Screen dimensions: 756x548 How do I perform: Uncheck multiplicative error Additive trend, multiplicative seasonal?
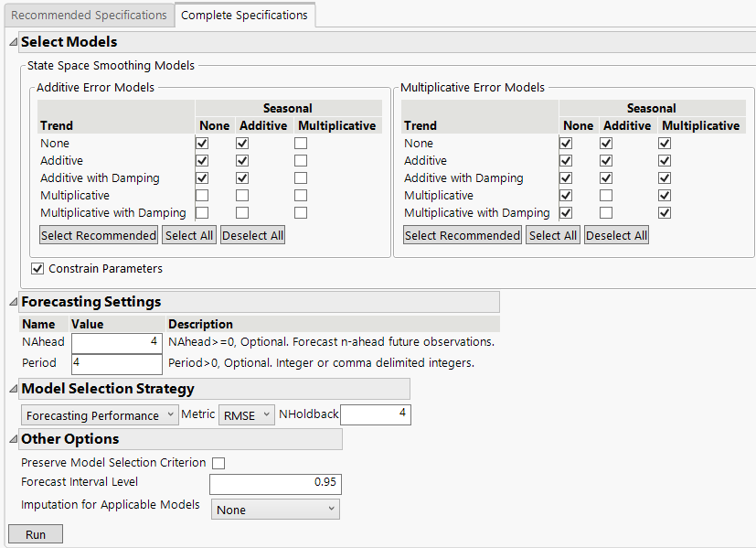[665, 161]
